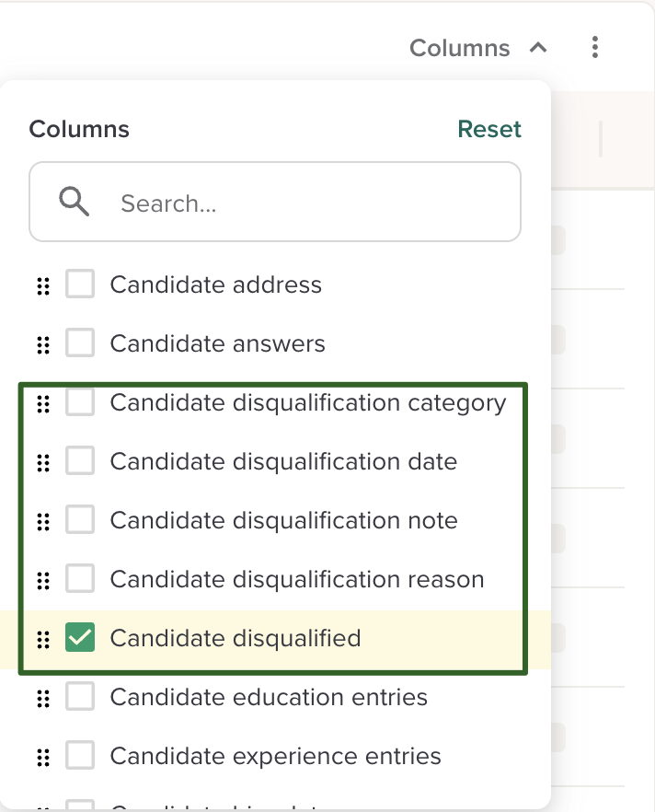Click drag handle for Candidate experience entries
The width and height of the screenshot is (655, 812).
tap(42, 758)
